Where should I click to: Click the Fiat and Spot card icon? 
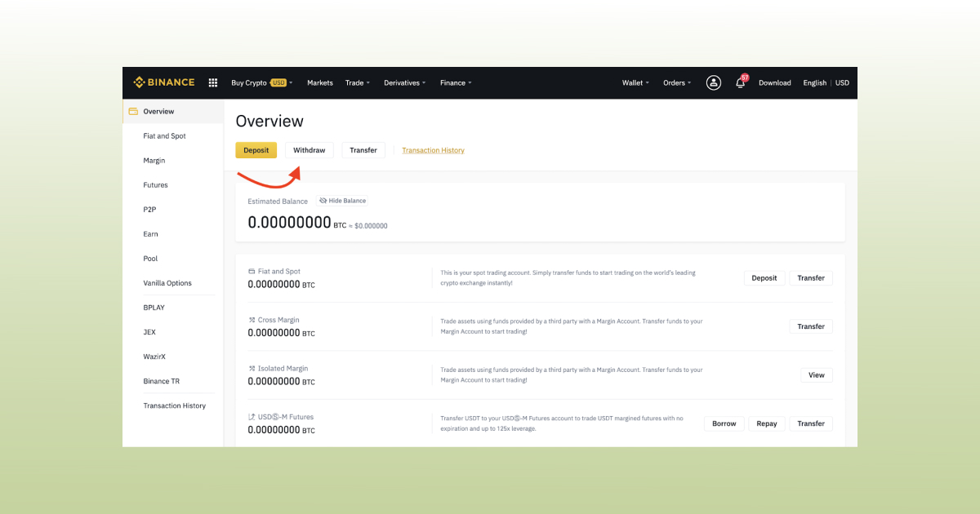[x=252, y=271]
